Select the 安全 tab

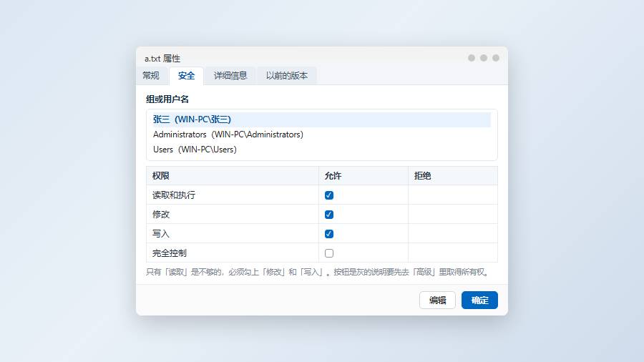coord(187,76)
